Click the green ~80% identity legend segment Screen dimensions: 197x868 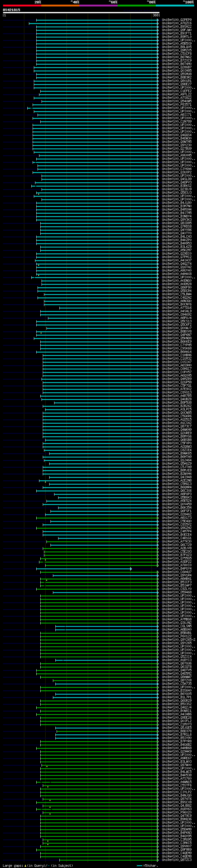[137, 6]
